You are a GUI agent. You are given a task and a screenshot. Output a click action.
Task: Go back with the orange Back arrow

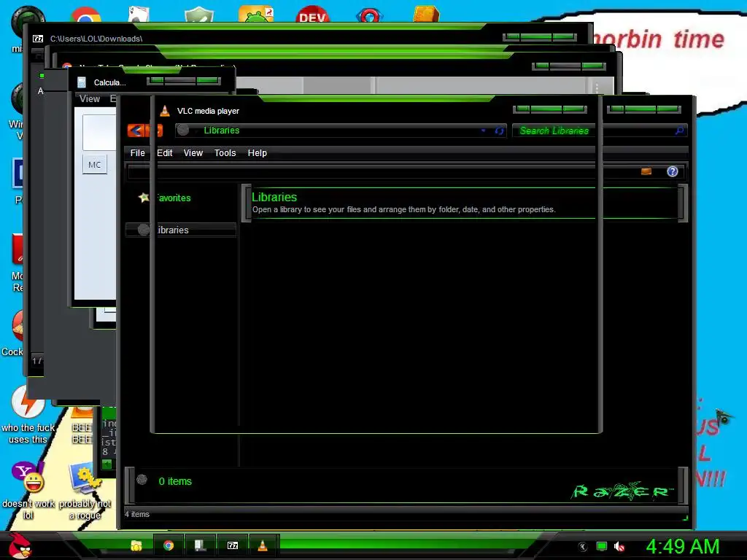136,131
